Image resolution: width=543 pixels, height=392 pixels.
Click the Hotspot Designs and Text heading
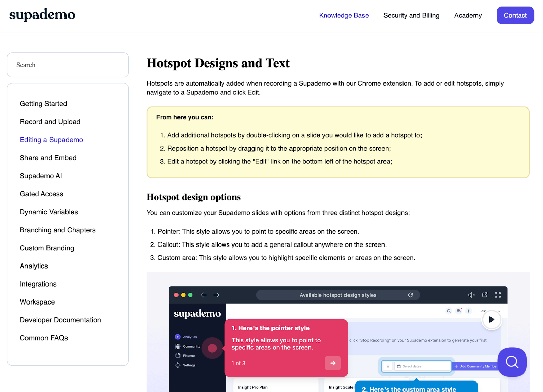pyautogui.click(x=218, y=63)
